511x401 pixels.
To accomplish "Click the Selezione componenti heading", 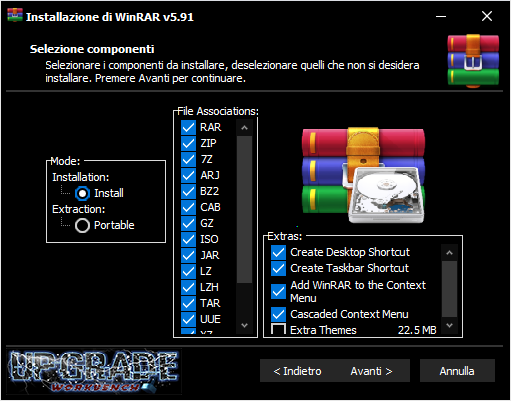I will pos(92,49).
